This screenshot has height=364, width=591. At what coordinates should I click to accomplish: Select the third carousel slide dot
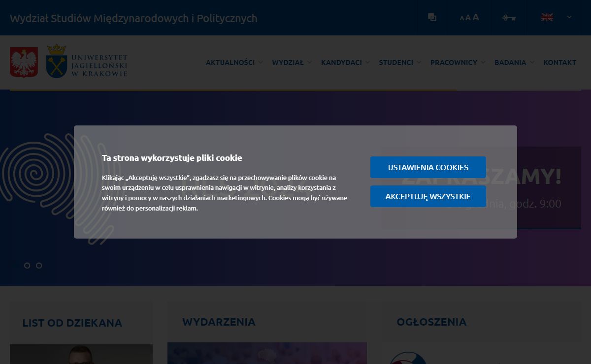[x=39, y=266]
